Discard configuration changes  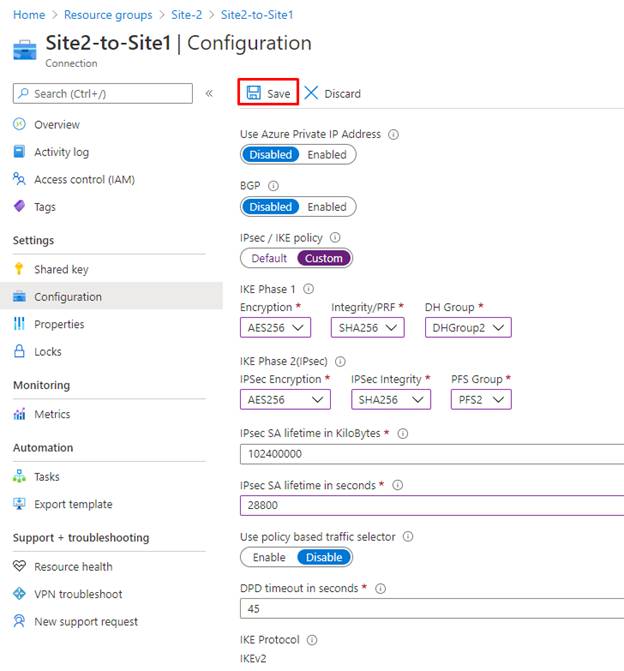[x=333, y=93]
